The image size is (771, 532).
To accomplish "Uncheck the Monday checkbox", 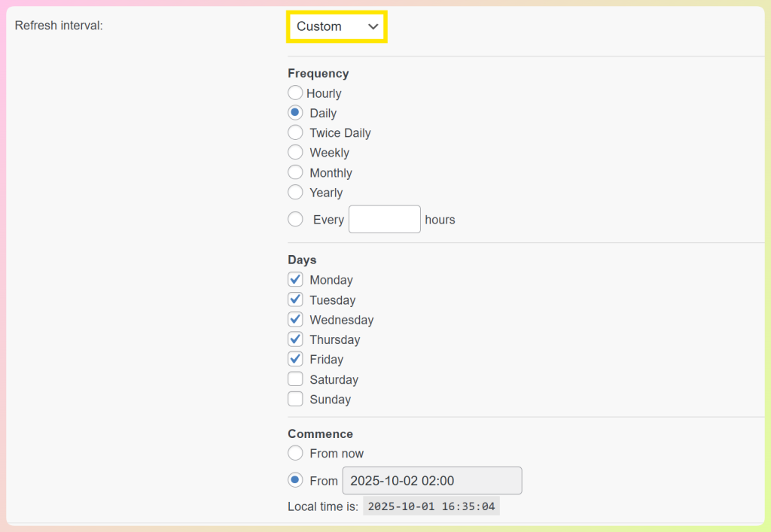I will pyautogui.click(x=295, y=279).
